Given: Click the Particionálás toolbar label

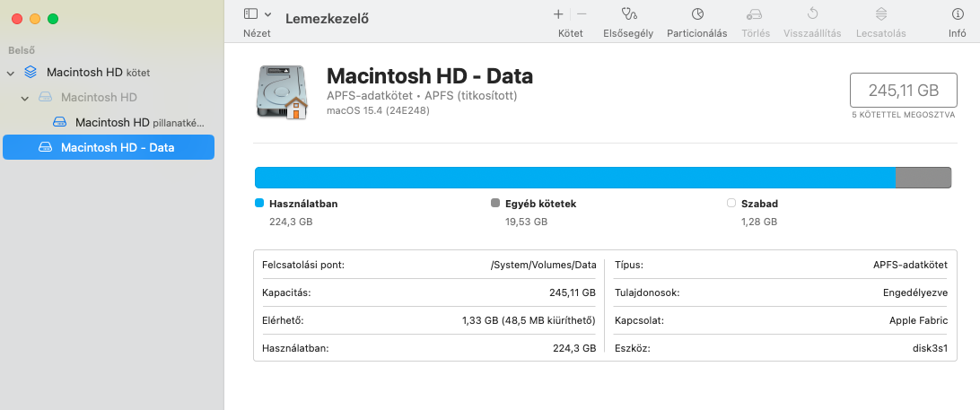Looking at the screenshot, I should [x=697, y=34].
